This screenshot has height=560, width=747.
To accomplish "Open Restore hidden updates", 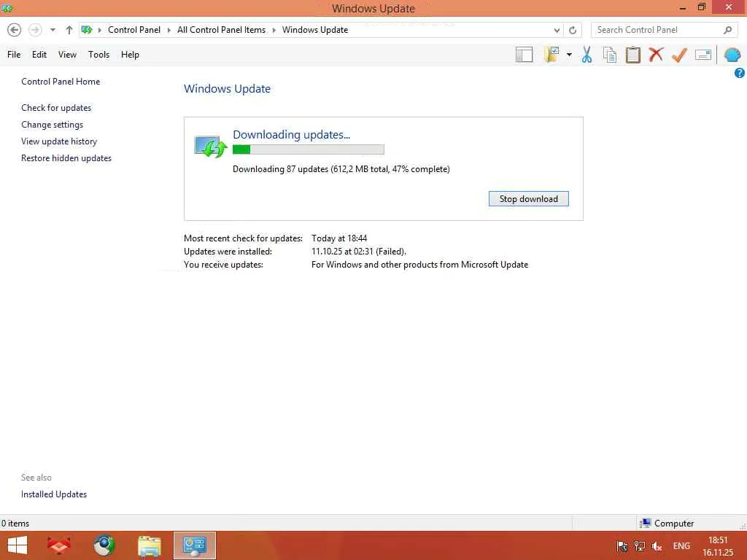I will click(66, 158).
